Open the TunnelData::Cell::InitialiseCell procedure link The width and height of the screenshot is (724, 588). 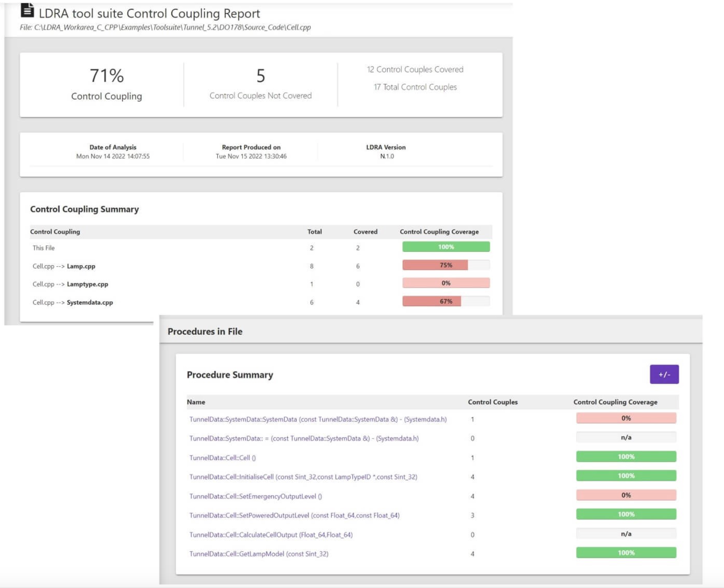[303, 477]
